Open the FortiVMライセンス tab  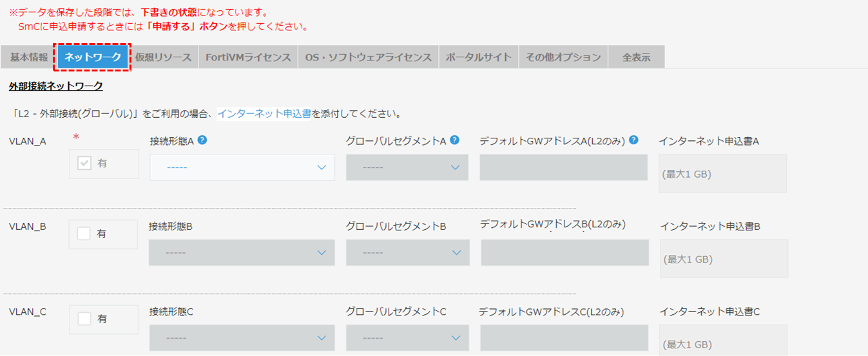click(x=248, y=57)
